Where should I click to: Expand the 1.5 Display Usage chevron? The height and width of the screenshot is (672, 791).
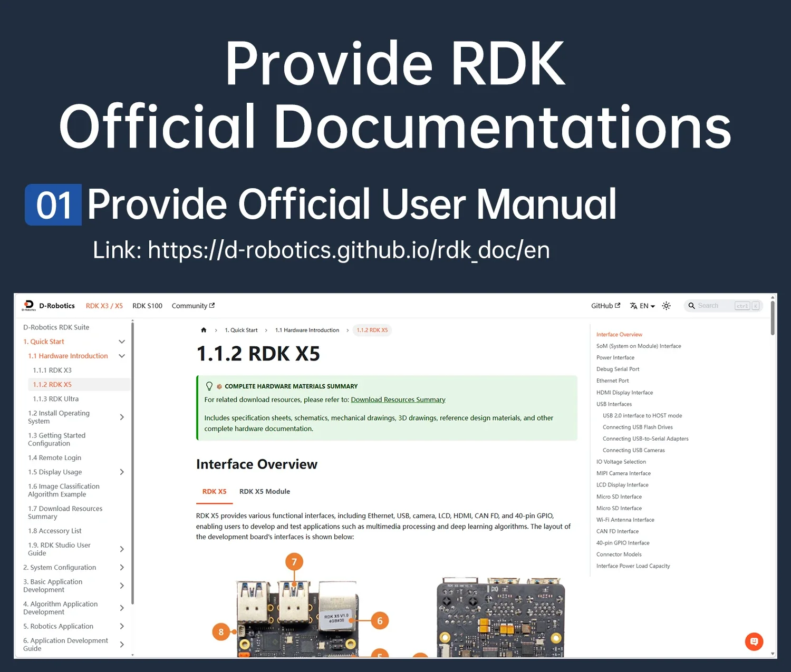coord(122,472)
